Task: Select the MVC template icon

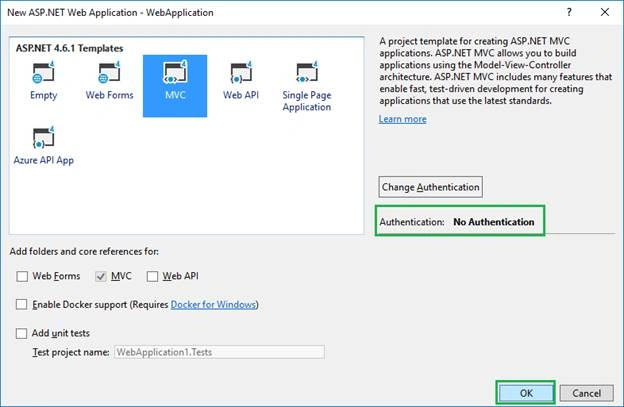Action: coord(175,73)
